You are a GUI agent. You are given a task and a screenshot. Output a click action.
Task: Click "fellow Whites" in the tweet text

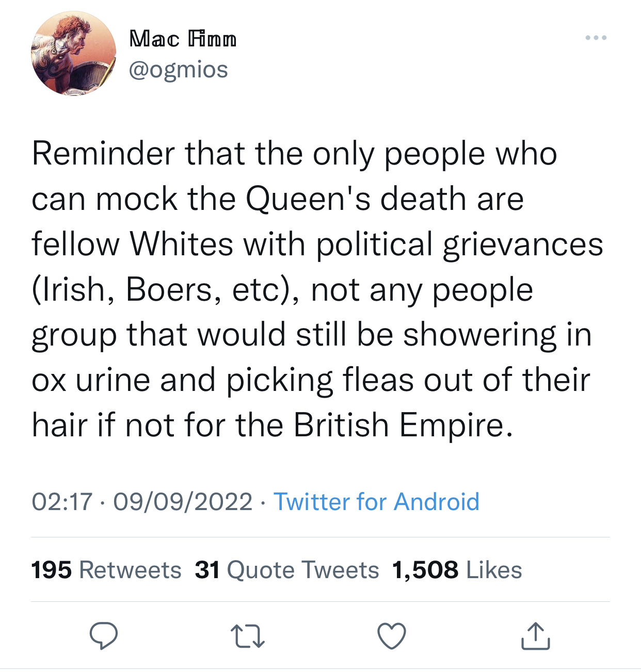(x=132, y=244)
